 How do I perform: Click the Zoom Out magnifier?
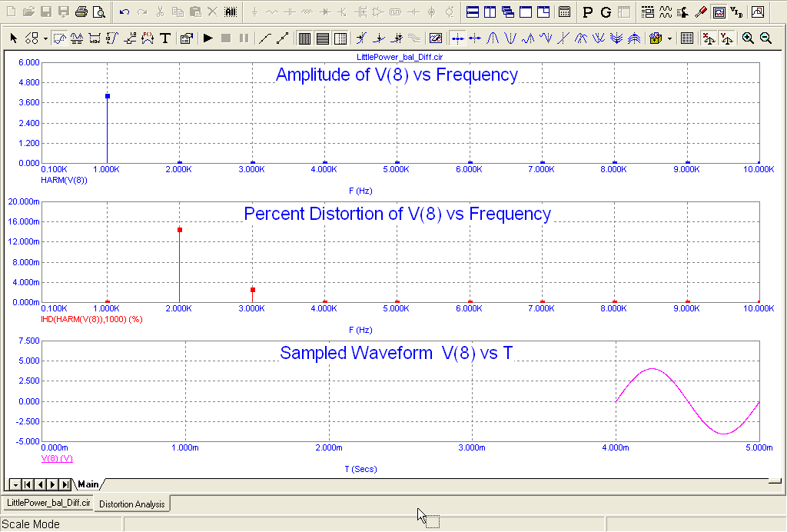[765, 38]
